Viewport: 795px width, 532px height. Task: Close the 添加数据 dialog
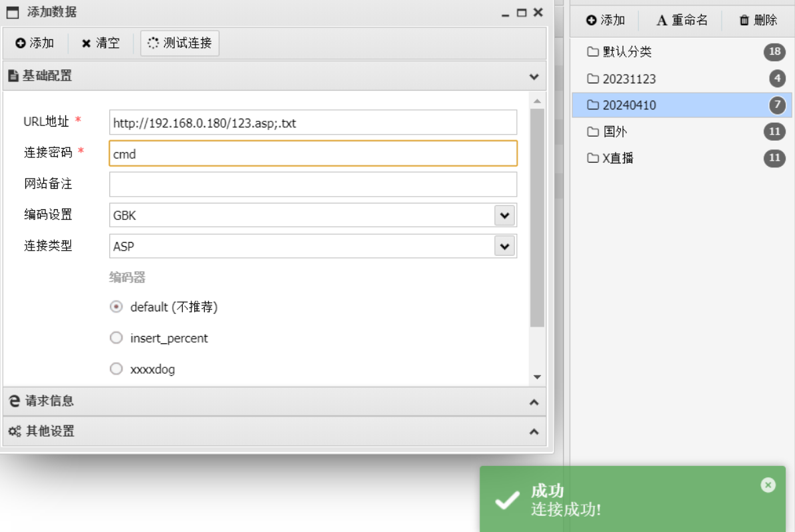(538, 12)
